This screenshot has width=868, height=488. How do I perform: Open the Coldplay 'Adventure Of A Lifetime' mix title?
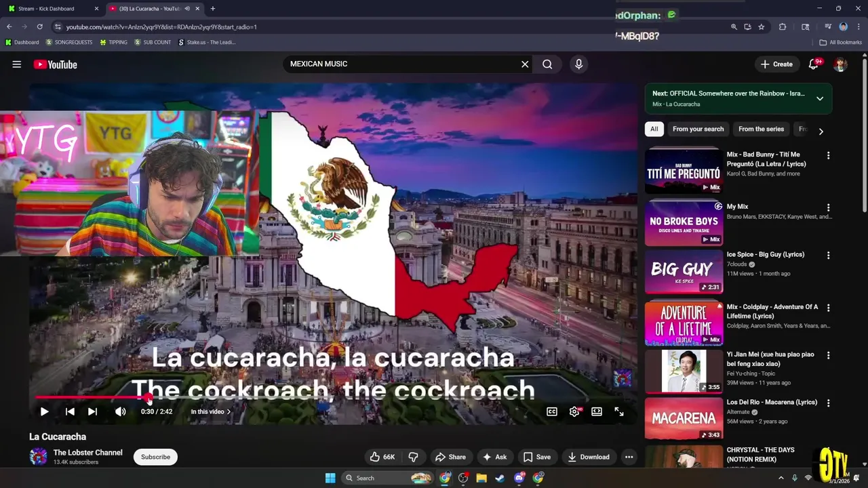click(x=772, y=311)
